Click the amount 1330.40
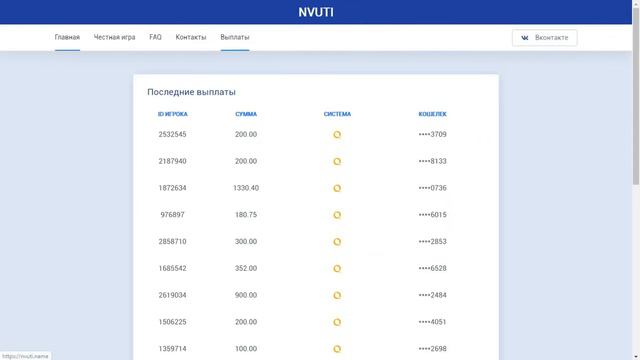This screenshot has width=640, height=360. tap(246, 188)
